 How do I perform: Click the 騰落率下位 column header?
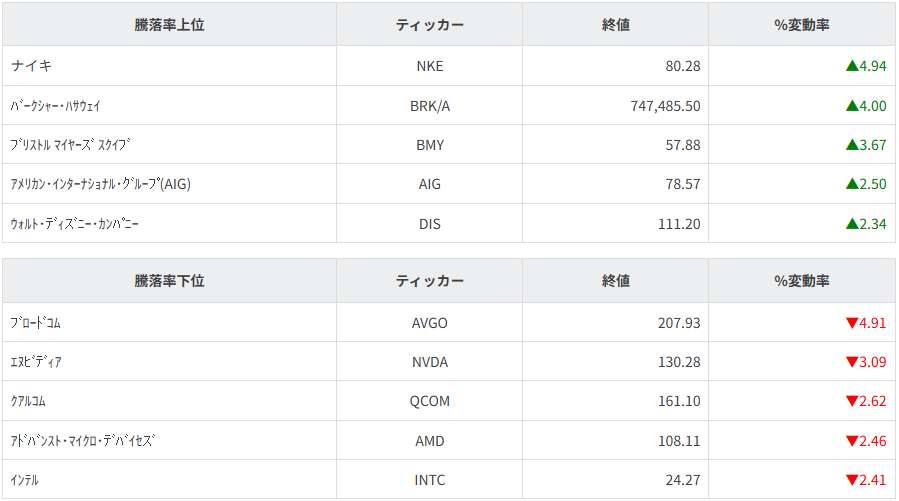click(x=169, y=281)
